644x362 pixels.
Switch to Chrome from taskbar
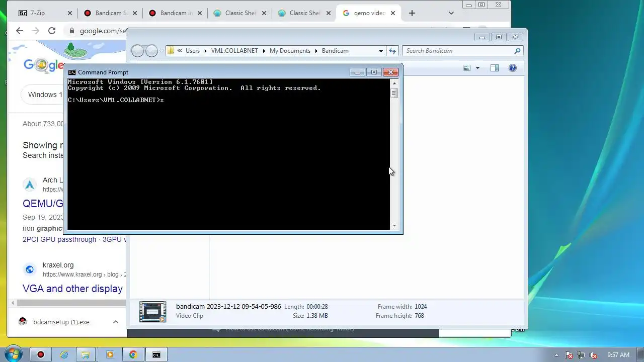pos(133,354)
